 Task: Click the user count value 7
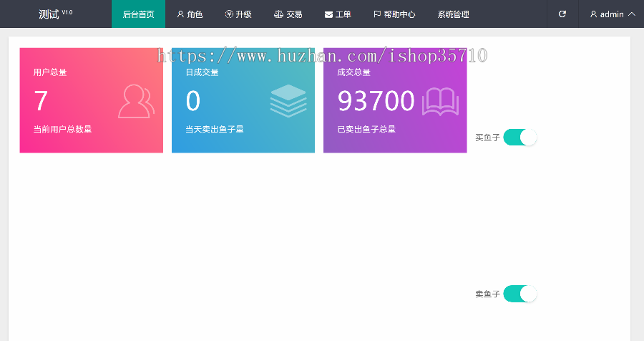[x=41, y=101]
